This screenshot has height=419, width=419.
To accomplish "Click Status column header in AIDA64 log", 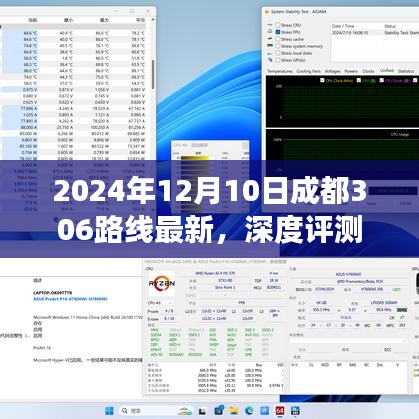I will point(390,26).
